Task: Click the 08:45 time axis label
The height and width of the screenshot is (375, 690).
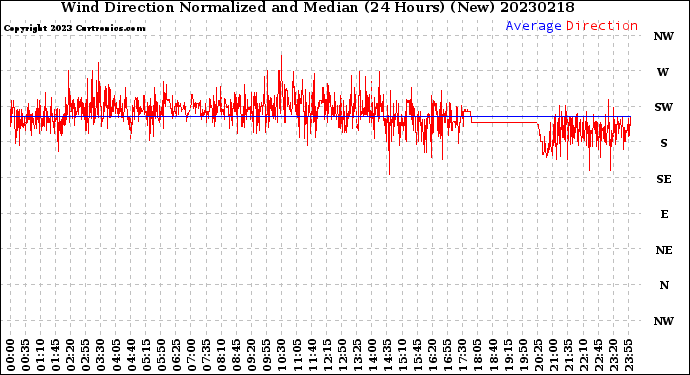Action: [x=237, y=355]
